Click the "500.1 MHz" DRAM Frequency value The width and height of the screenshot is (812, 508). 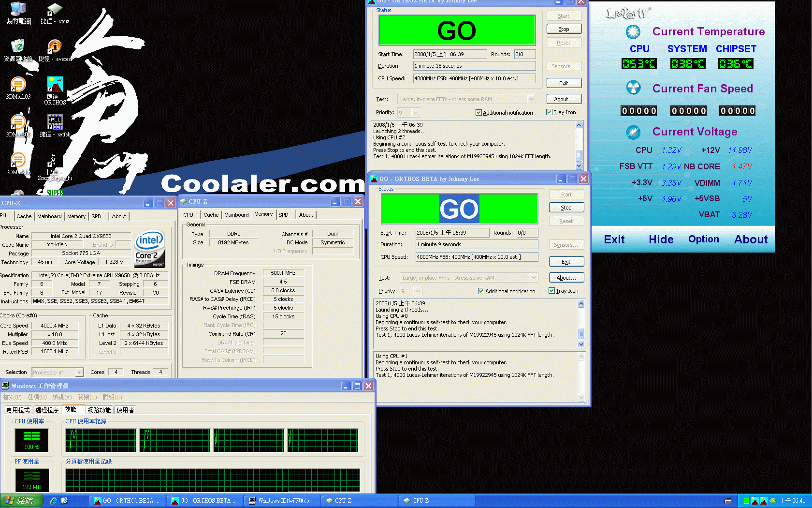point(283,273)
